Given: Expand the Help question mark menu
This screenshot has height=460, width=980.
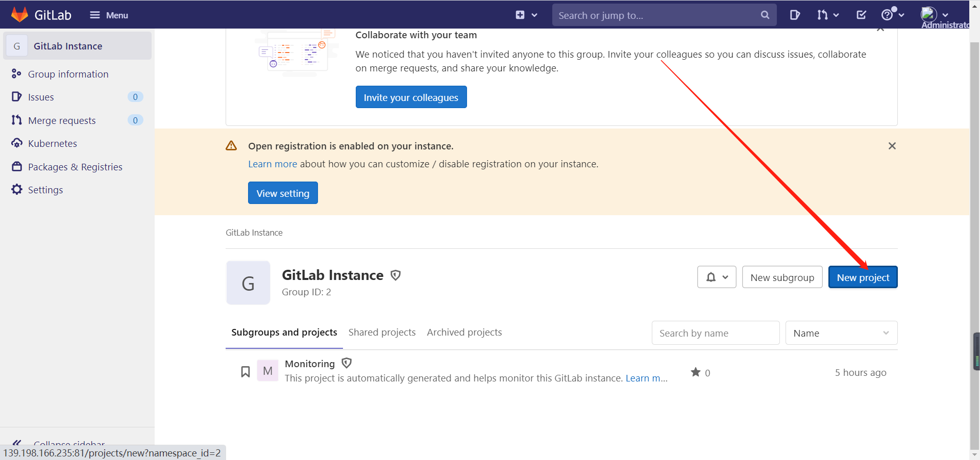Looking at the screenshot, I should coord(893,15).
